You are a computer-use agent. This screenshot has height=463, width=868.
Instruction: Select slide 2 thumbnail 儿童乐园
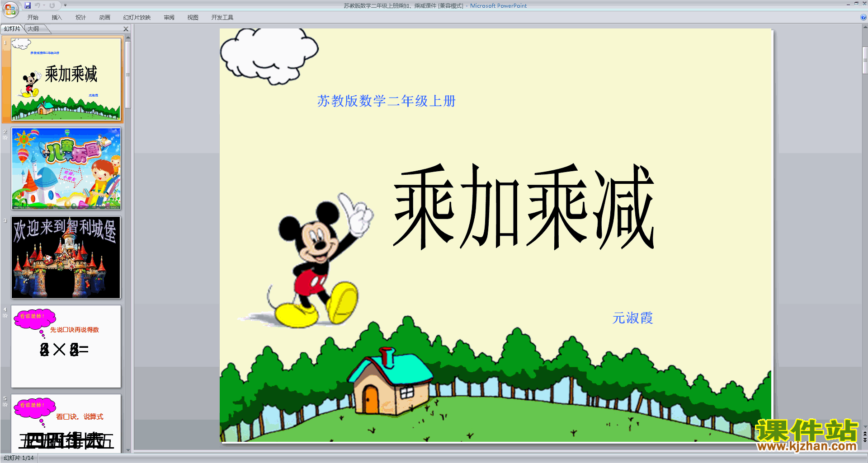tap(66, 168)
